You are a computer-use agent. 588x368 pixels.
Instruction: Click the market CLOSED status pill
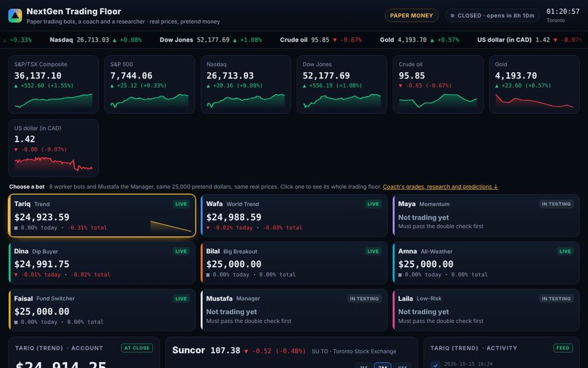click(492, 15)
